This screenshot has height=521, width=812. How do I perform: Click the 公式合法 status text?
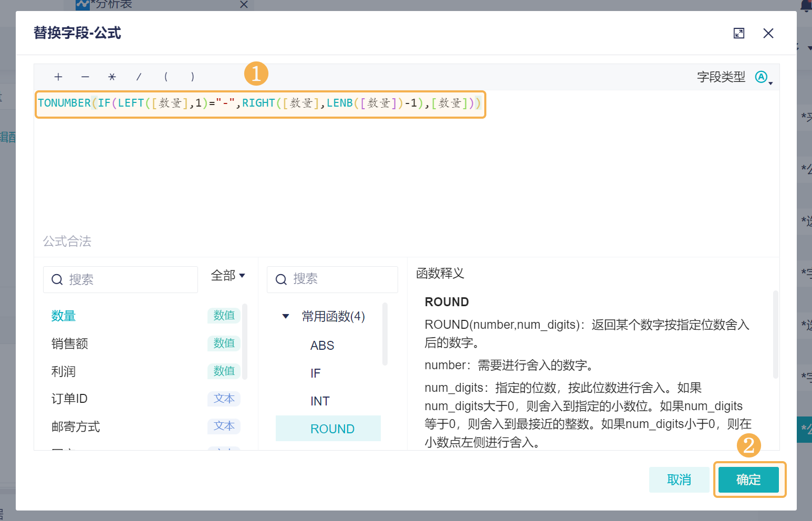(x=67, y=242)
